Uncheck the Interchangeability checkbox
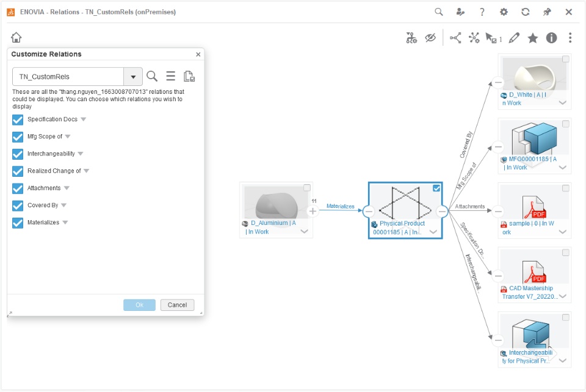 click(18, 154)
